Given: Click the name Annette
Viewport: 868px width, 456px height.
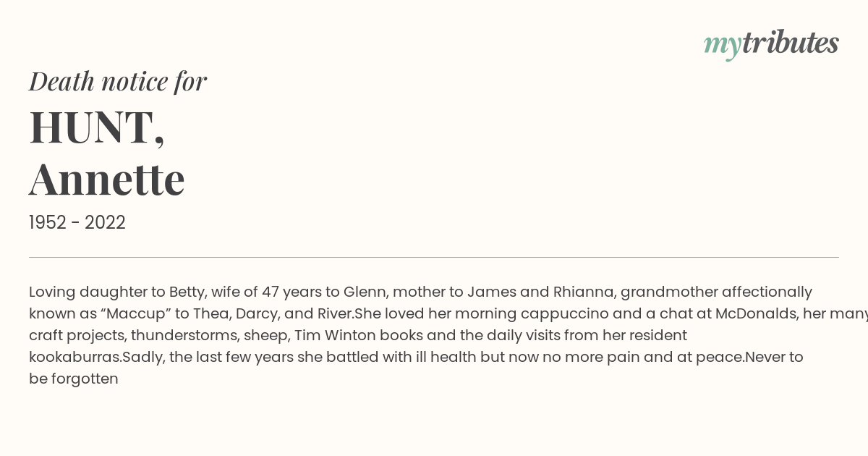Looking at the screenshot, I should pyautogui.click(x=107, y=180).
